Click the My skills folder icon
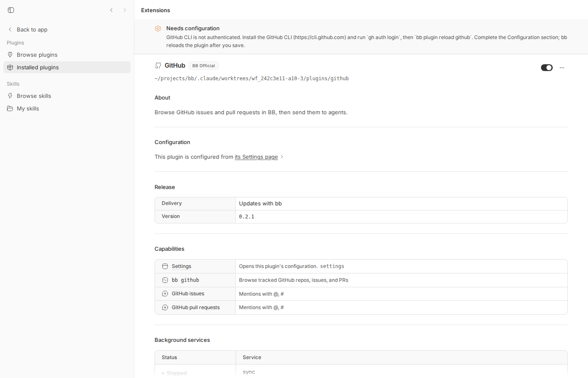This screenshot has height=378, width=588. (x=10, y=108)
